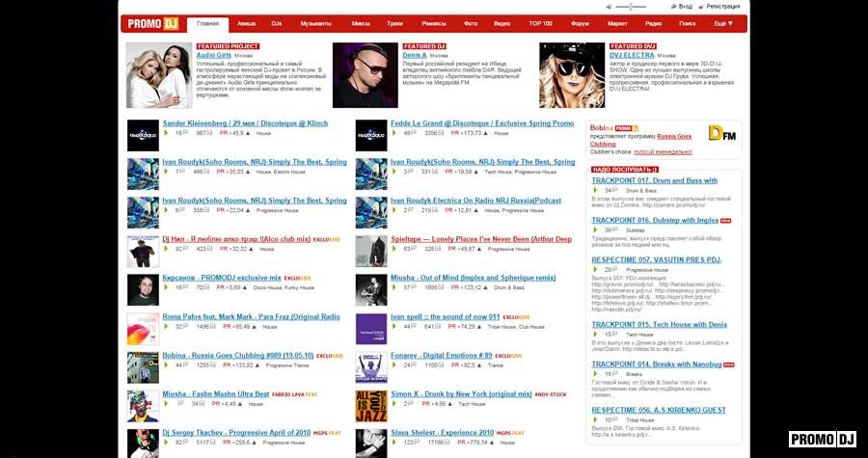Go to the Радио section
The image size is (868, 458).
click(x=653, y=23)
